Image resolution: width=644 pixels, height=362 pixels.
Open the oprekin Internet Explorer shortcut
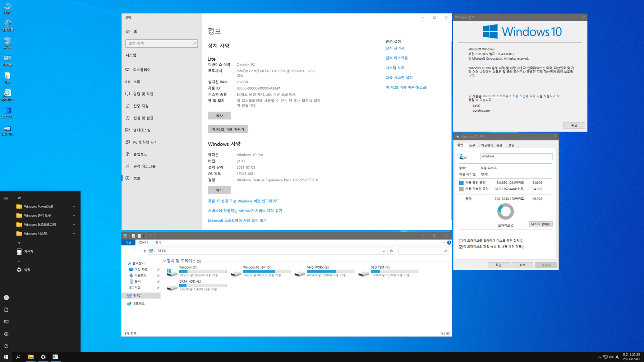tap(8, 95)
